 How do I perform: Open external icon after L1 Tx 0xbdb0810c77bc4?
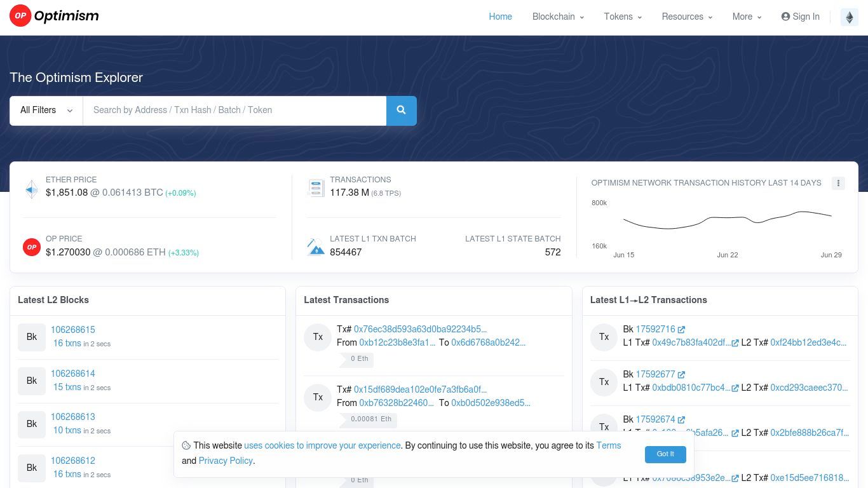735,388
